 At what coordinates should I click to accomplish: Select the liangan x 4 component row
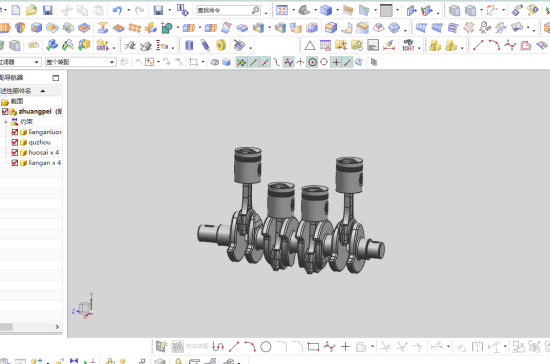pyautogui.click(x=45, y=162)
